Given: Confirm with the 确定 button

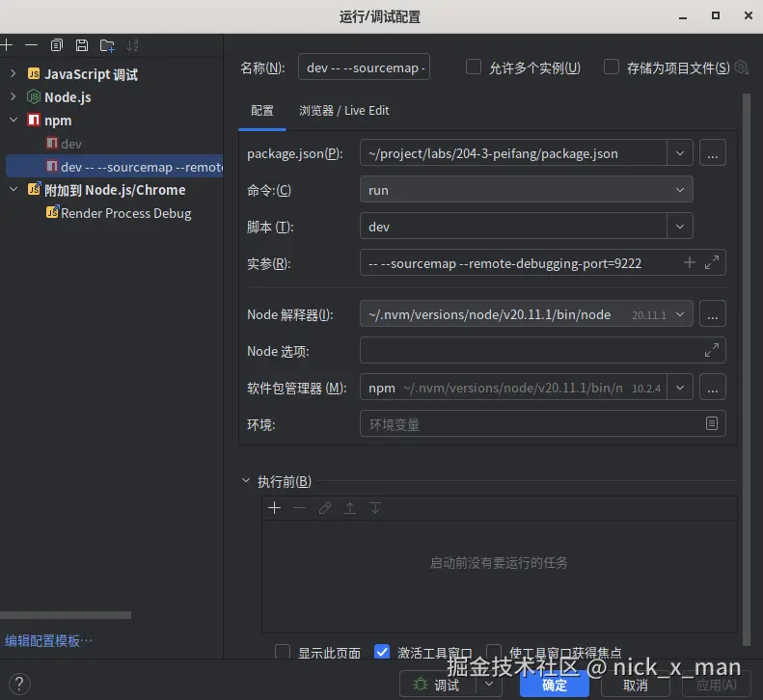Looking at the screenshot, I should (555, 684).
